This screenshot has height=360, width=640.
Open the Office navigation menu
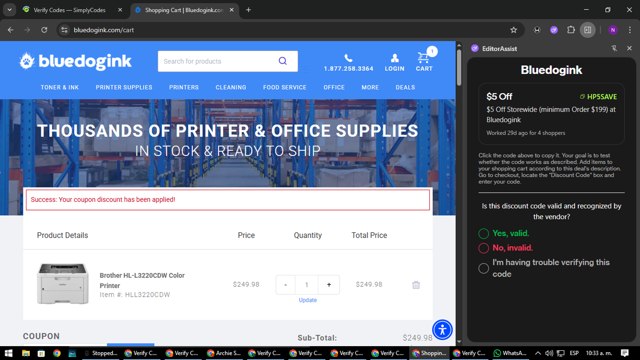(334, 87)
